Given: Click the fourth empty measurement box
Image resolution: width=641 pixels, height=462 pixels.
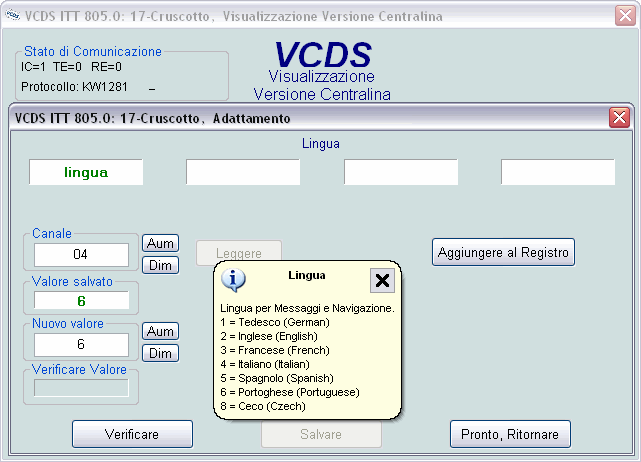Looking at the screenshot, I should pos(558,172).
